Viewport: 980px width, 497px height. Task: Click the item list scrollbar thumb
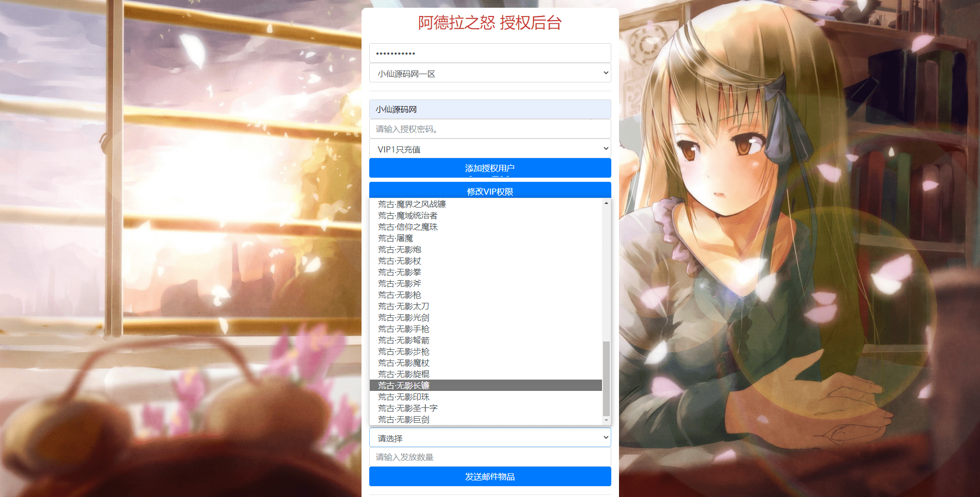(606, 378)
